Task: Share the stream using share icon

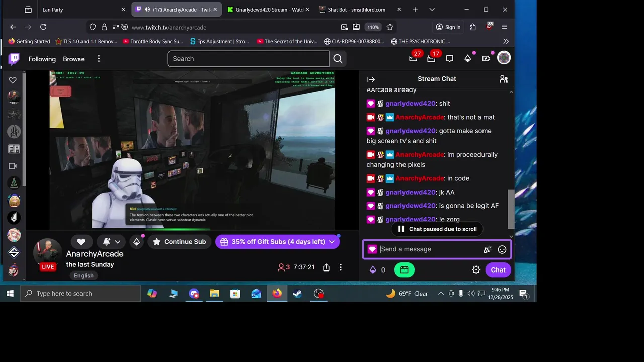Action: [x=327, y=267]
